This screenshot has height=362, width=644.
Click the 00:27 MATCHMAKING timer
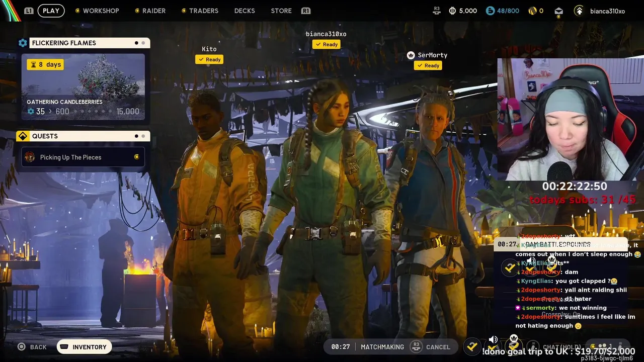click(x=367, y=347)
